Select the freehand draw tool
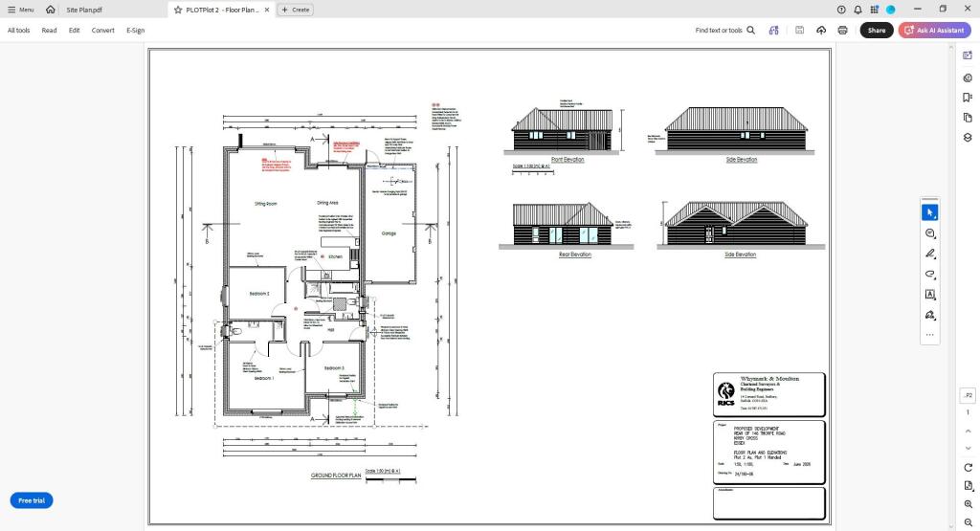This screenshot has width=980, height=531. pyautogui.click(x=930, y=275)
